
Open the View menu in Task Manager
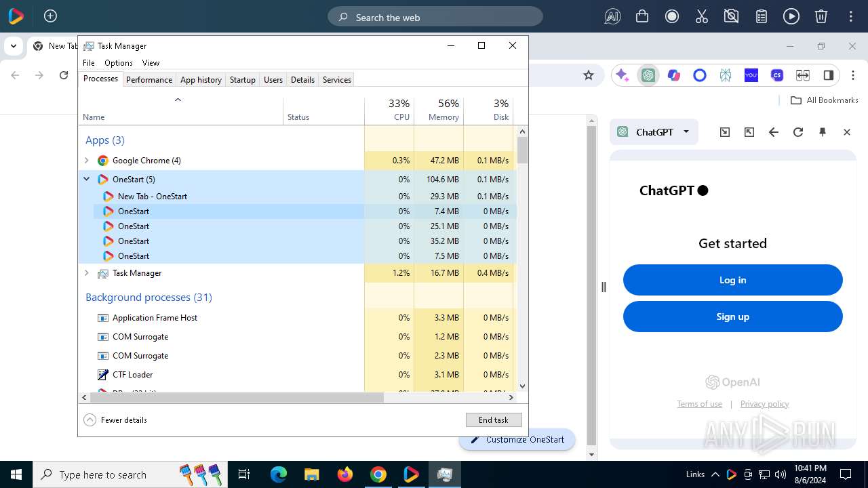pos(151,63)
